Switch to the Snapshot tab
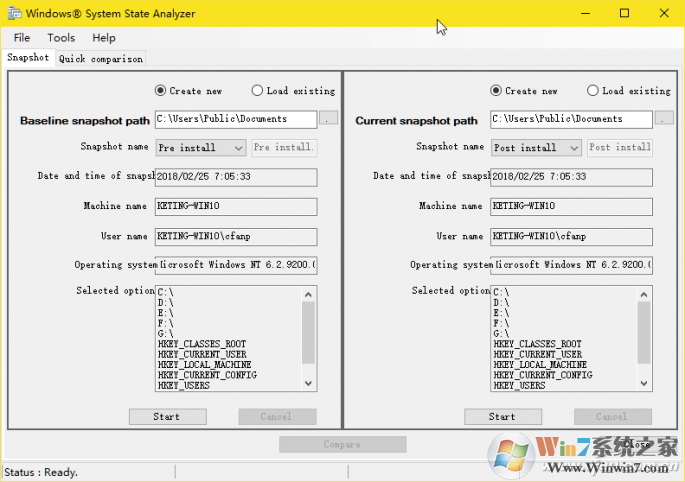Viewport: 685px width, 482px height. (28, 58)
